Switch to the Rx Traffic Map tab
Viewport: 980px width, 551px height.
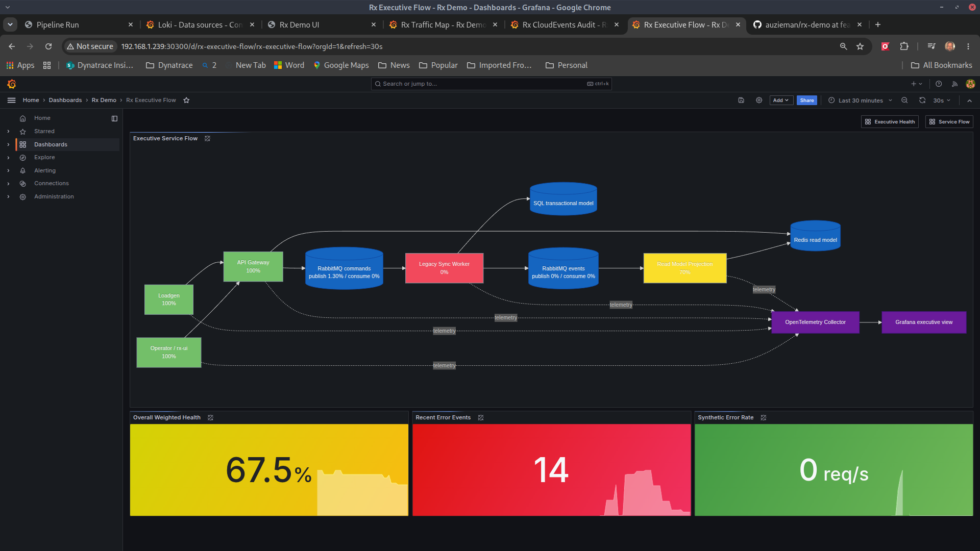click(x=442, y=24)
